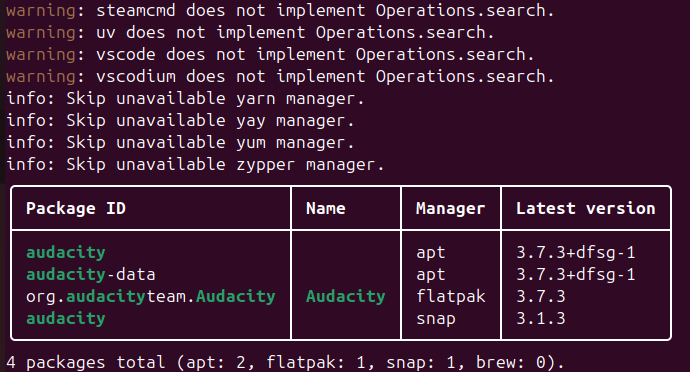This screenshot has height=372, width=690.
Task: Click the 'Name' column header
Action: 326,208
